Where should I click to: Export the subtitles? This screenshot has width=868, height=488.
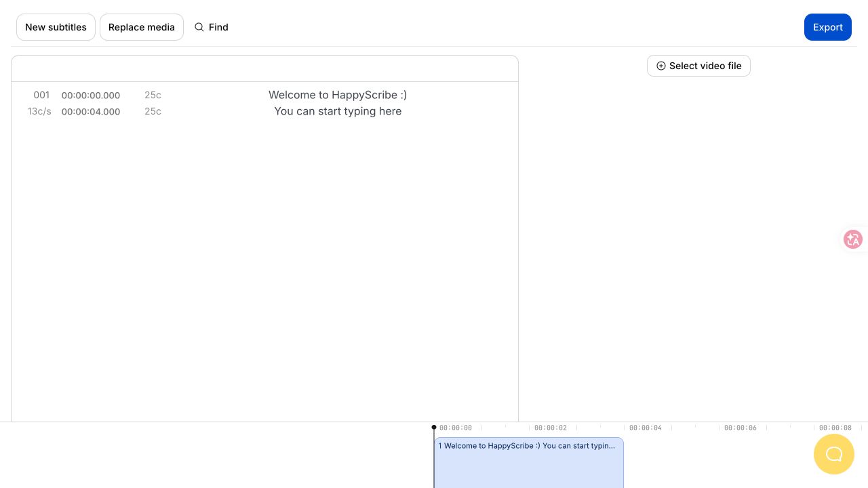[828, 27]
